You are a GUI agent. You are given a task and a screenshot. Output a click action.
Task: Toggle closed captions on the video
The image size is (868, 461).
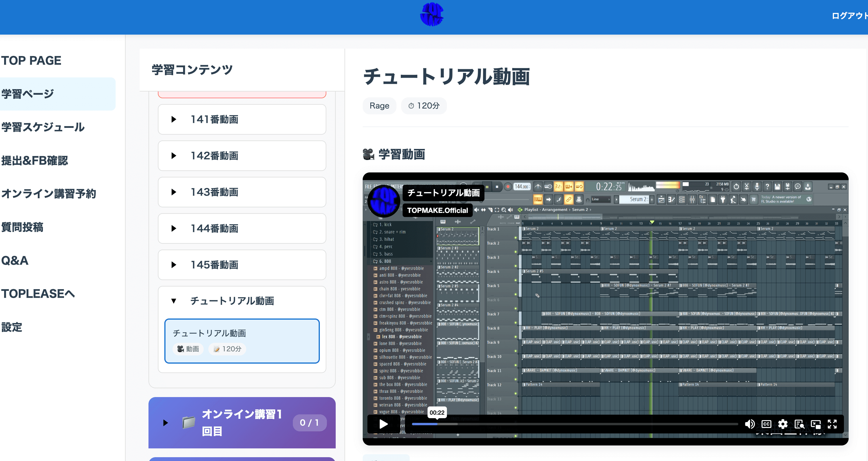766,424
